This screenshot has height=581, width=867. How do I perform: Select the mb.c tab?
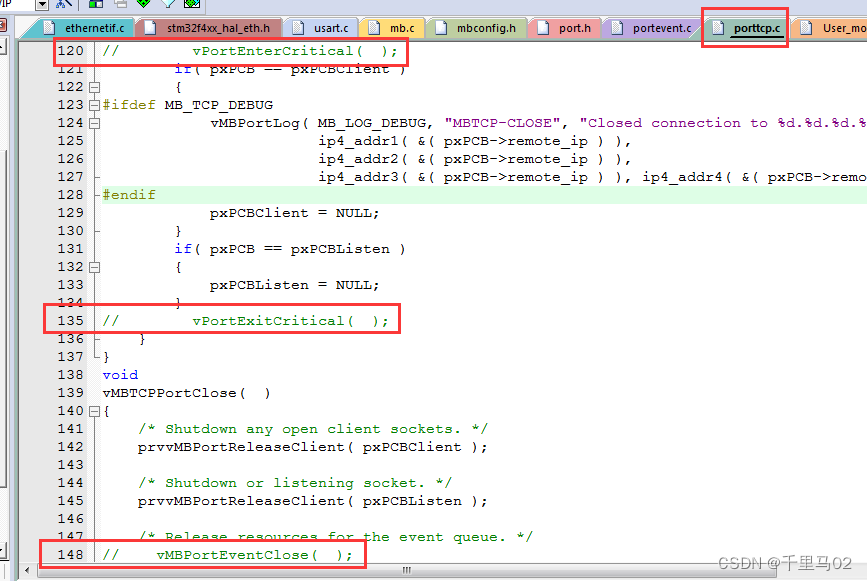(393, 28)
